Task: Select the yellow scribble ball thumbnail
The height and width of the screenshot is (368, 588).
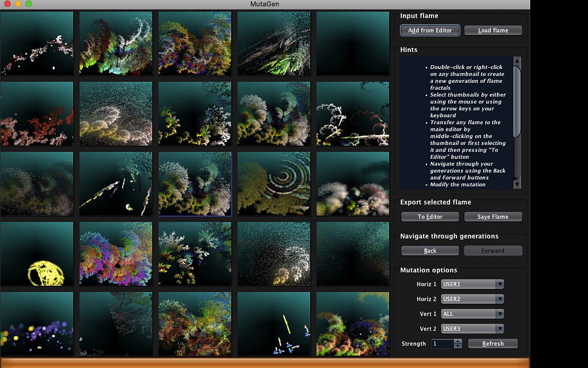Action: (37, 254)
